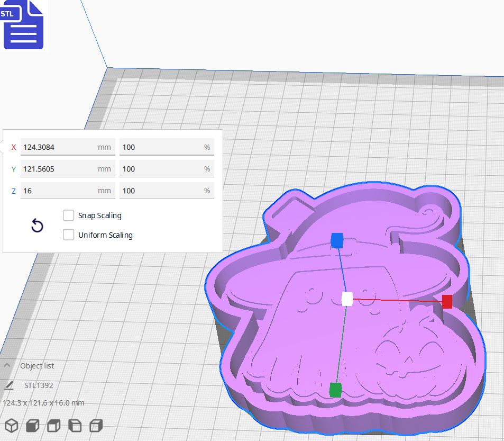Image resolution: width=504 pixels, height=441 pixels.
Task: Click the reset scale arrow icon
Action: tap(37, 226)
